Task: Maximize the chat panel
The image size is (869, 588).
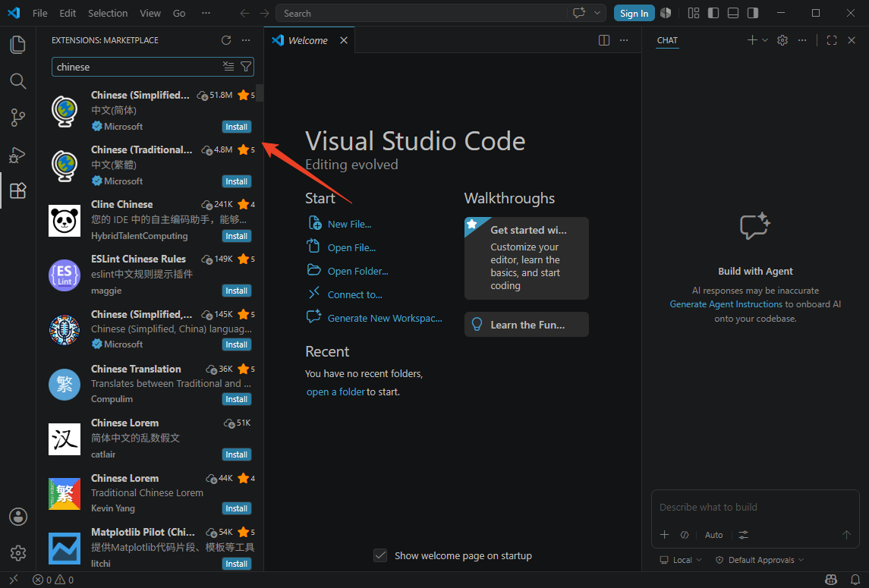Action: [x=832, y=40]
